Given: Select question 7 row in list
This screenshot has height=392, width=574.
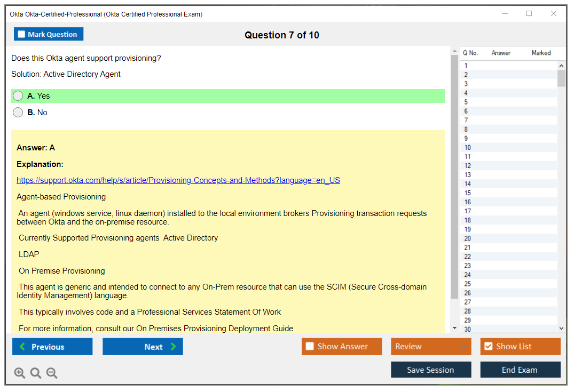Looking at the screenshot, I should tap(466, 121).
